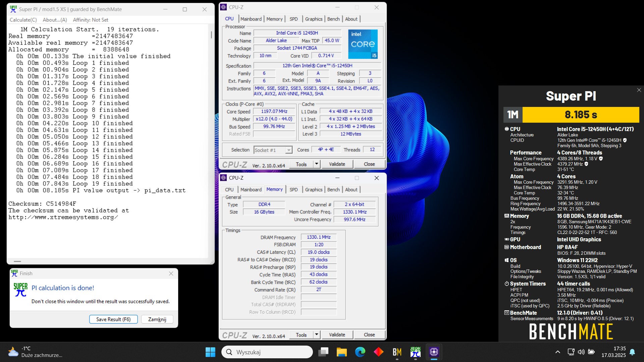Viewport: 644px width, 362px height.
Task: Select Mainboard tab in lower CPU-Z
Action: pos(251,190)
